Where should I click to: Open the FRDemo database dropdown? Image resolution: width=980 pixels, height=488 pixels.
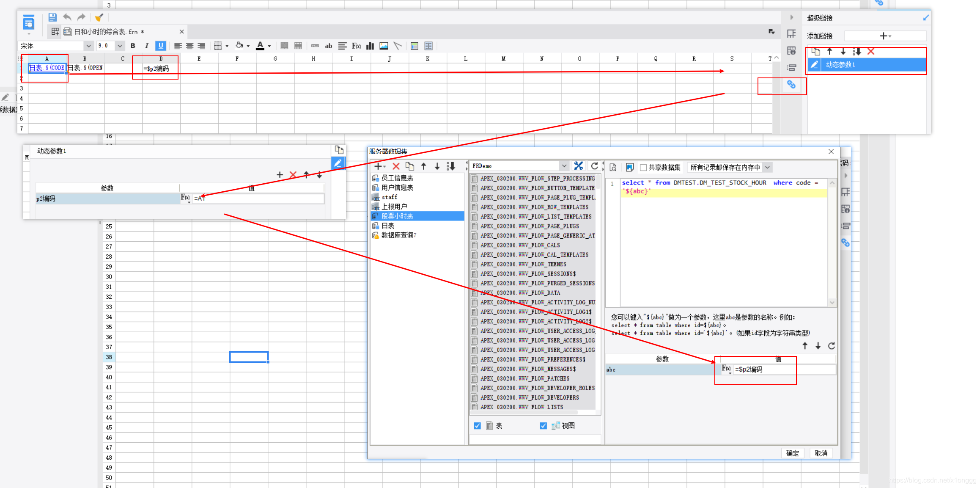pyautogui.click(x=564, y=166)
